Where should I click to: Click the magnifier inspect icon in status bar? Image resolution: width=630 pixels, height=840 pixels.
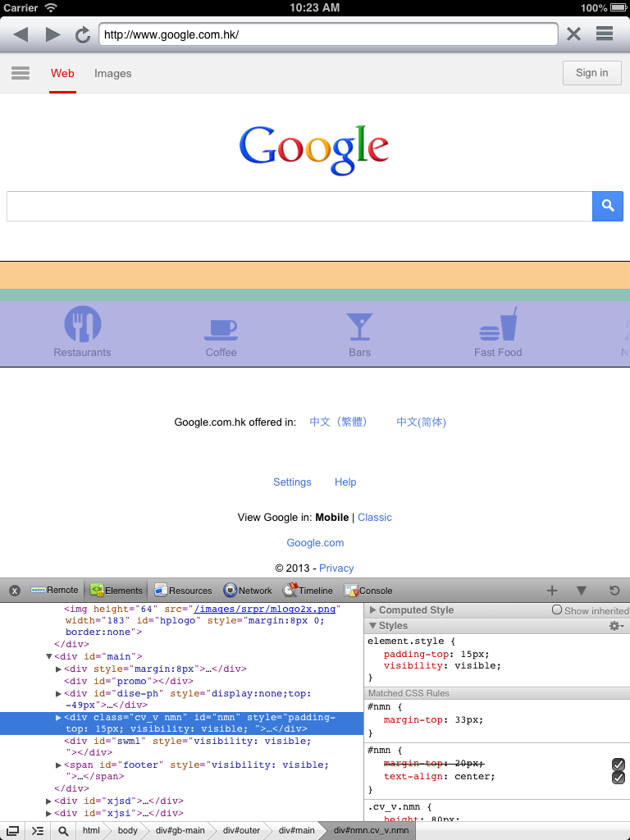pyautogui.click(x=63, y=831)
